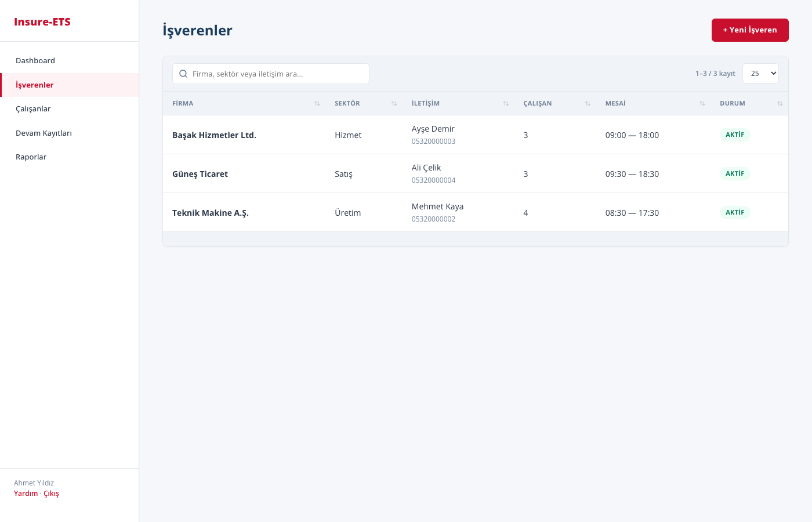Viewport: 812px width, 522px height.
Task: Click the Aktif badge for Güneş Ticaret
Action: (x=735, y=173)
